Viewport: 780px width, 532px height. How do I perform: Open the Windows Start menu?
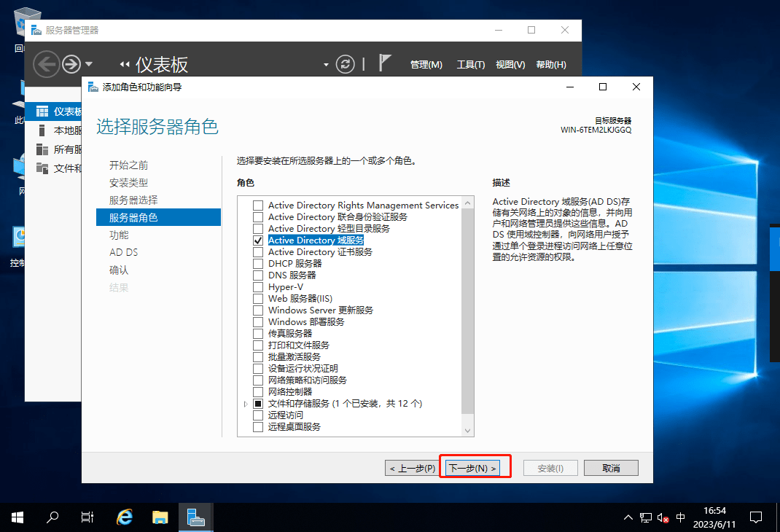pyautogui.click(x=17, y=517)
